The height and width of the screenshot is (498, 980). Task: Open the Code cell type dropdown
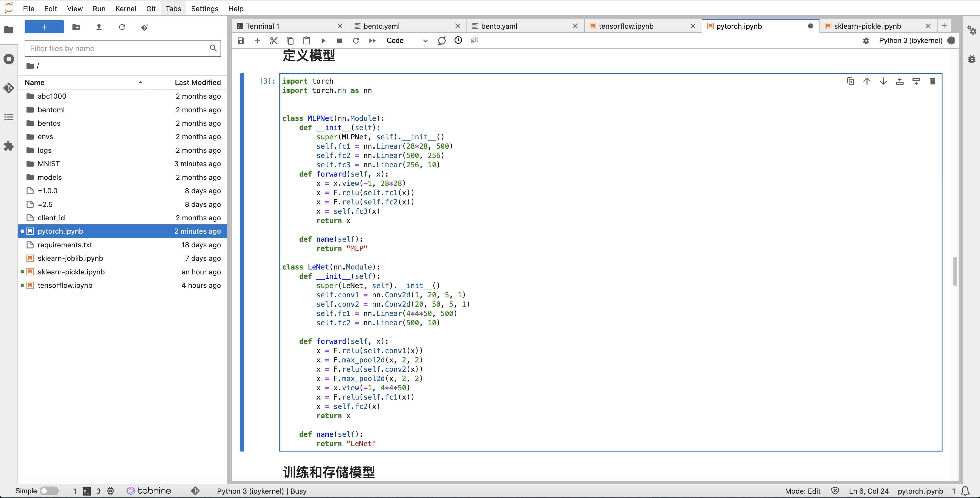tap(406, 41)
